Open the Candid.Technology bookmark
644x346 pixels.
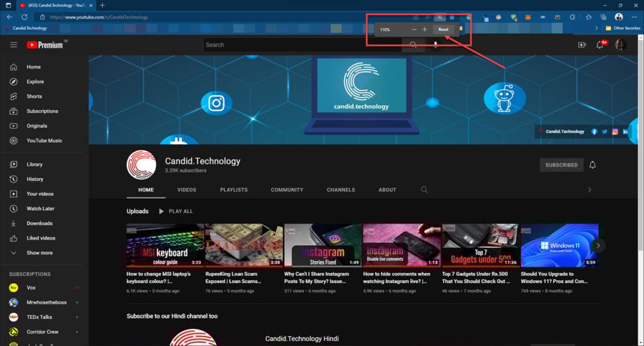pyautogui.click(x=26, y=28)
